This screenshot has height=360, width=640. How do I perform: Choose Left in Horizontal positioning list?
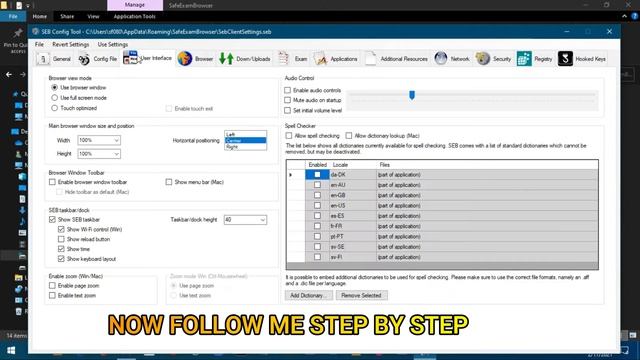(x=245, y=134)
